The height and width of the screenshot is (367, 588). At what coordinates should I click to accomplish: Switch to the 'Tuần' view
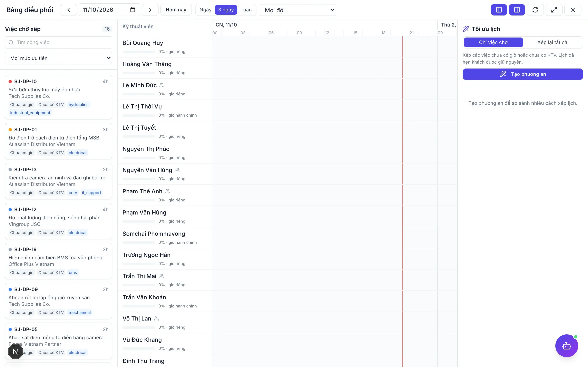(246, 10)
